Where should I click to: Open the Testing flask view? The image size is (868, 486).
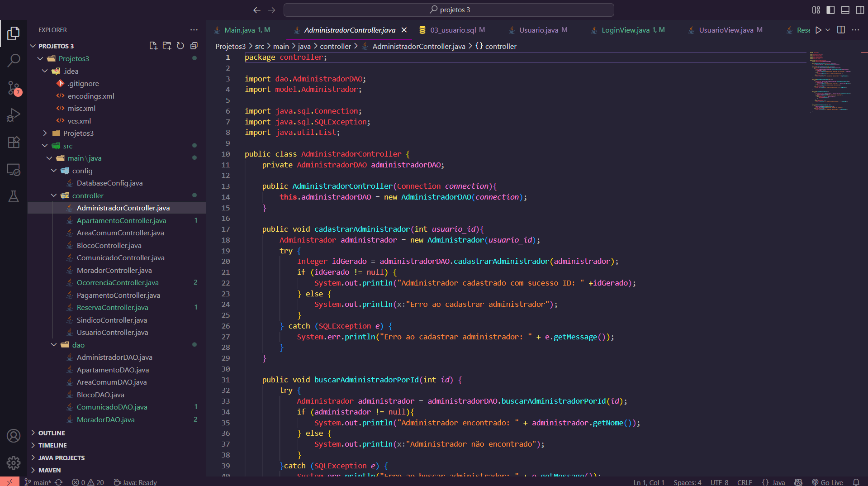pyautogui.click(x=14, y=196)
